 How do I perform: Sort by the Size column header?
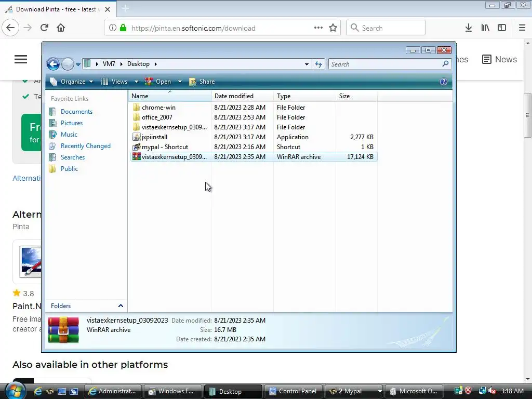(356, 96)
